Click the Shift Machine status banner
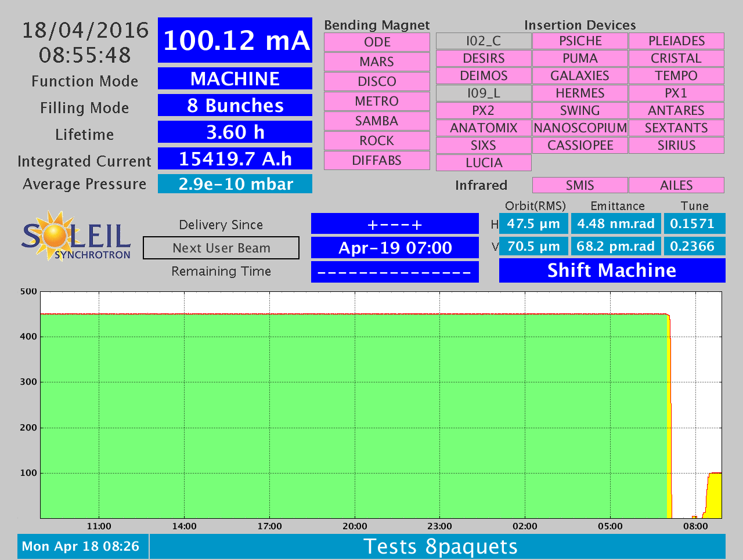This screenshot has height=560, width=743. (612, 270)
